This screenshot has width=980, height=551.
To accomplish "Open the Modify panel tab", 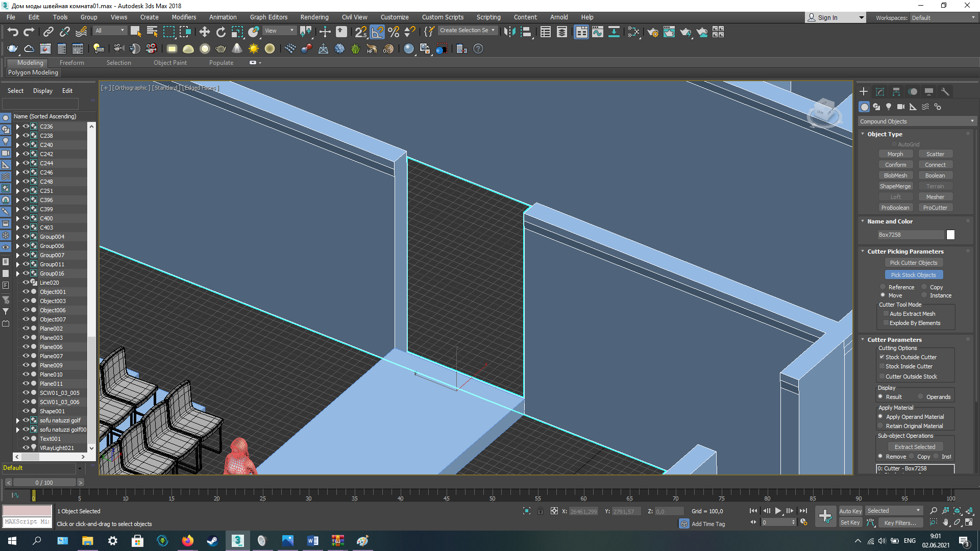I will (x=880, y=92).
